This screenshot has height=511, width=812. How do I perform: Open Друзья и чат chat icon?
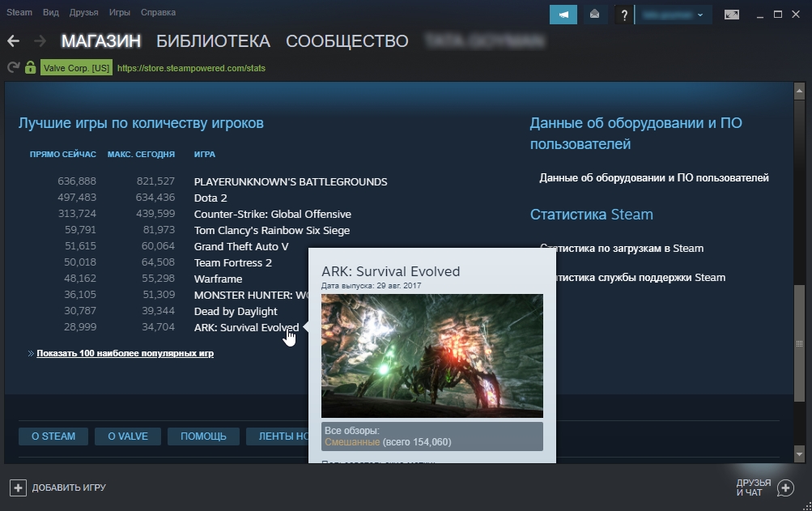(x=785, y=488)
